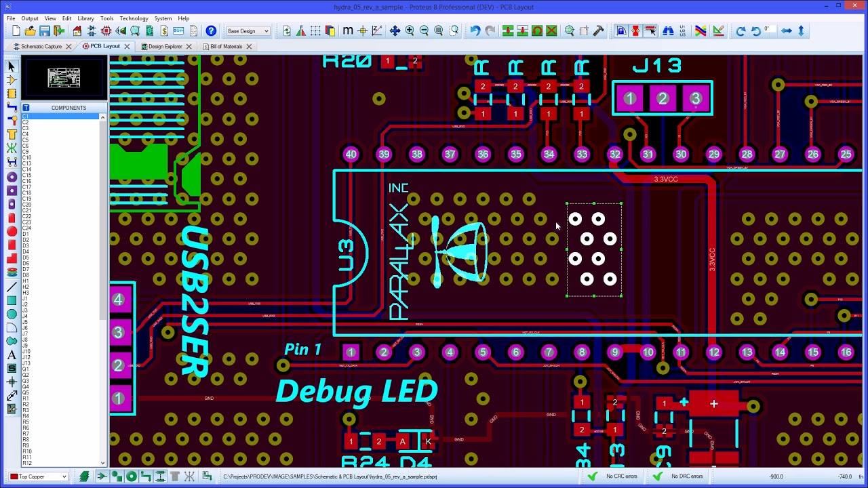868x488 pixels.
Task: Click the rotate clockwise toolbar icon
Action: 741,30
